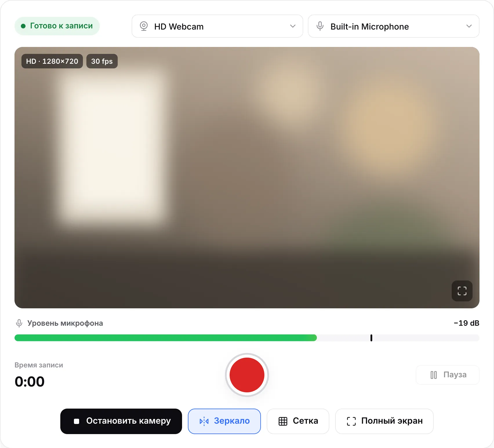Click the Полный экран button

[x=384, y=421]
